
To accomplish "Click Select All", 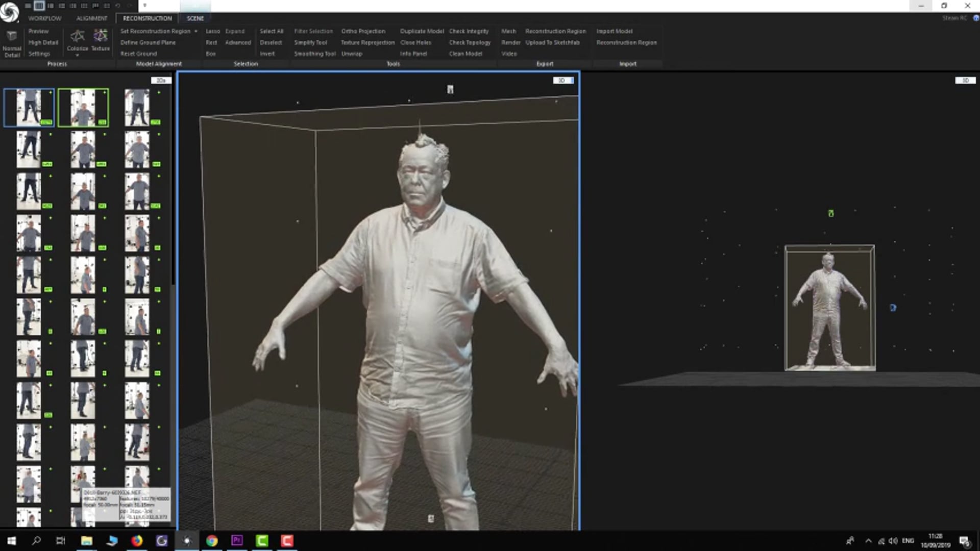I will [x=272, y=31].
